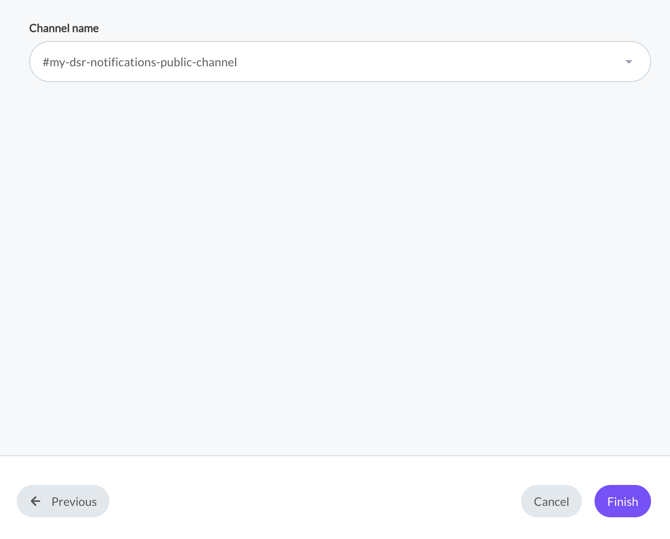670x539 pixels.
Task: Click the left arrow icon on Previous
Action: pyautogui.click(x=36, y=501)
